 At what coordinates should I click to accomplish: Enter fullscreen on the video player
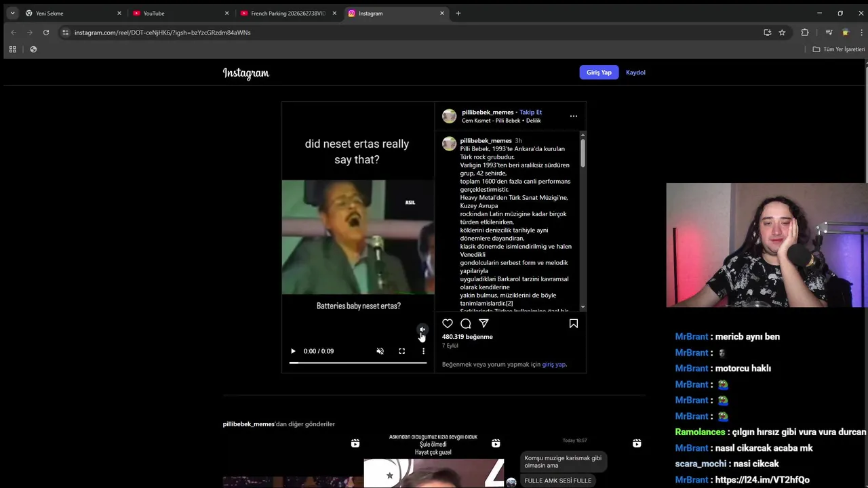401,351
